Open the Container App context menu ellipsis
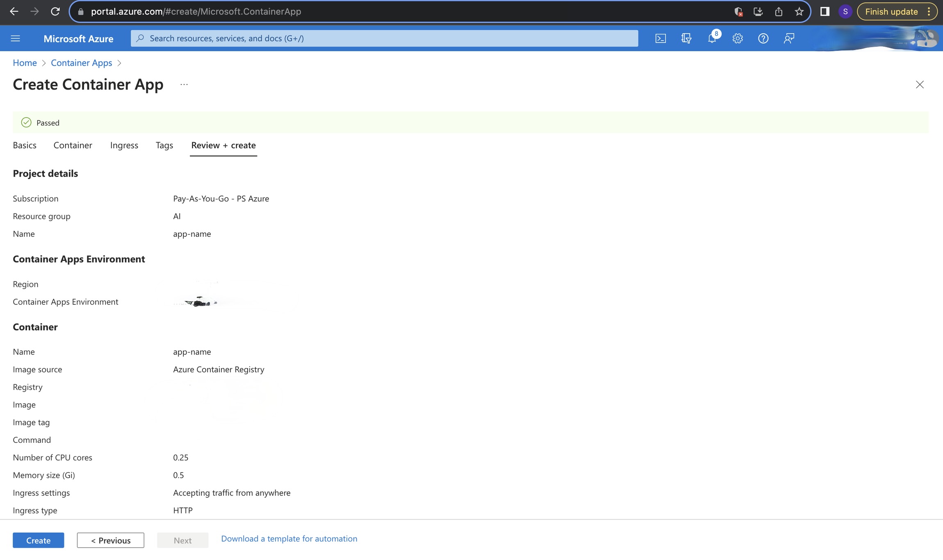Screen dimensions: 943x560 click(183, 84)
